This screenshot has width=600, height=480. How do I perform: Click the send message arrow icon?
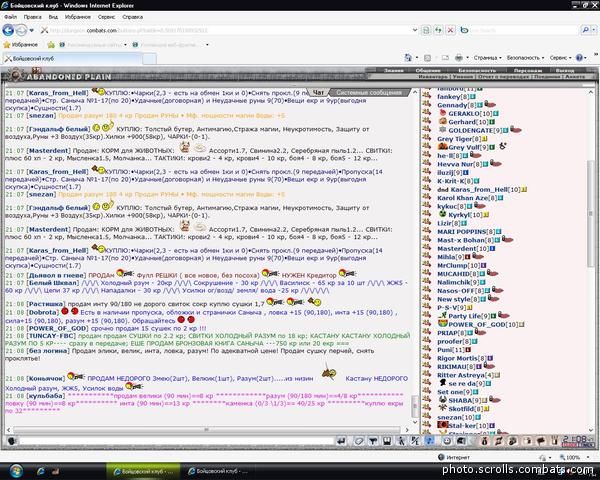341,441
